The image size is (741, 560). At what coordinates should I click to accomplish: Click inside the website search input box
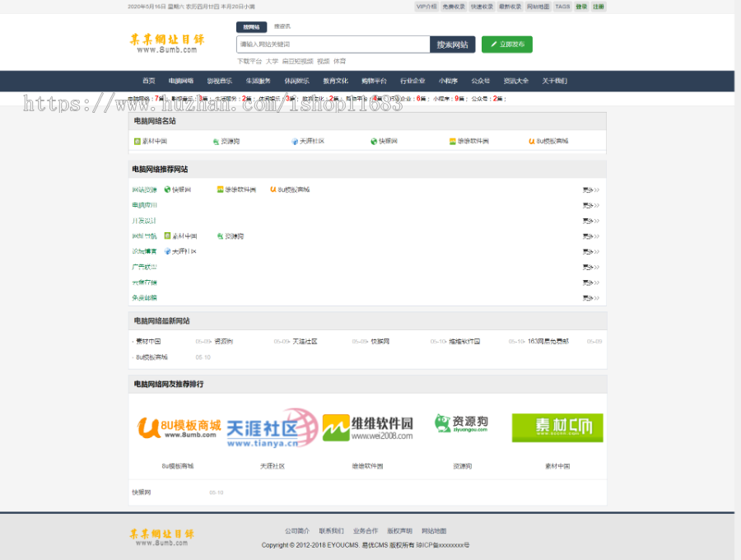(x=329, y=43)
